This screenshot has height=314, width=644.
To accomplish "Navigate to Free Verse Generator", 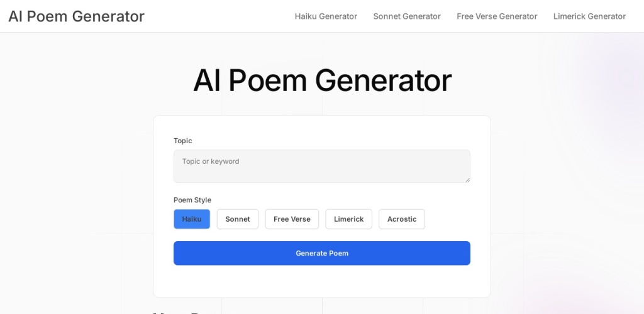I will pyautogui.click(x=497, y=16).
